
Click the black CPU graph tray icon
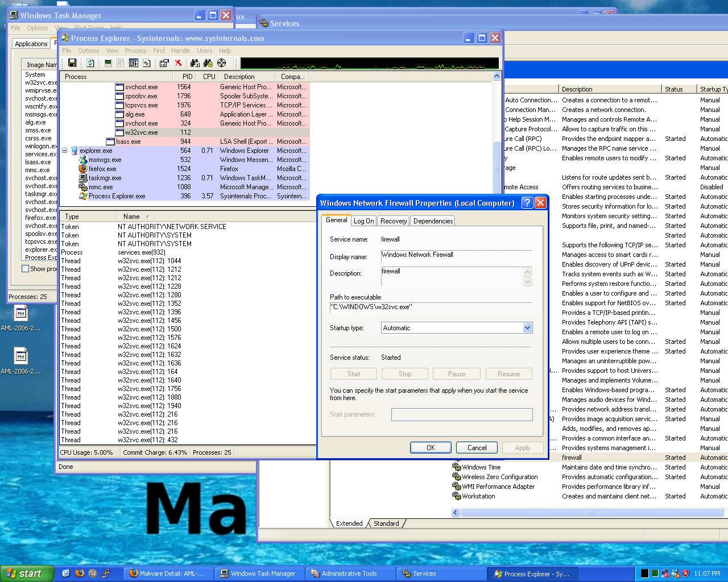point(645,573)
